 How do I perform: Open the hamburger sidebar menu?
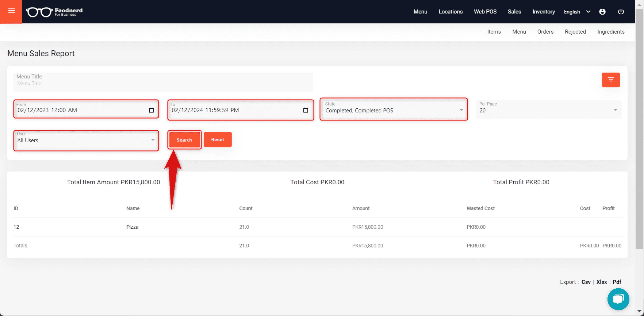[x=11, y=11]
